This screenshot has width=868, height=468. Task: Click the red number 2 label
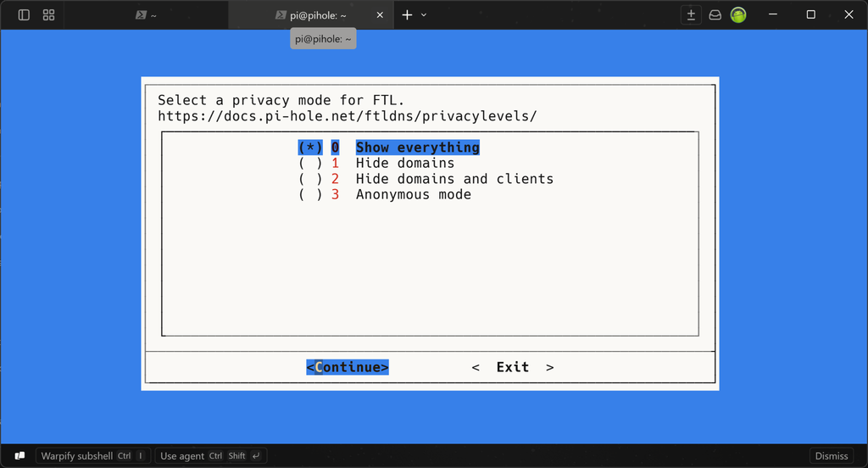click(x=335, y=179)
